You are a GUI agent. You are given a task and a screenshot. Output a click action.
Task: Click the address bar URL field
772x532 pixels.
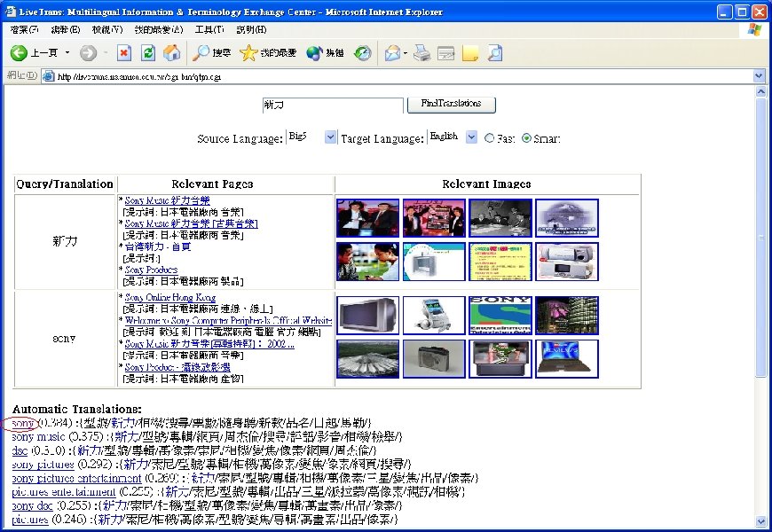point(404,76)
